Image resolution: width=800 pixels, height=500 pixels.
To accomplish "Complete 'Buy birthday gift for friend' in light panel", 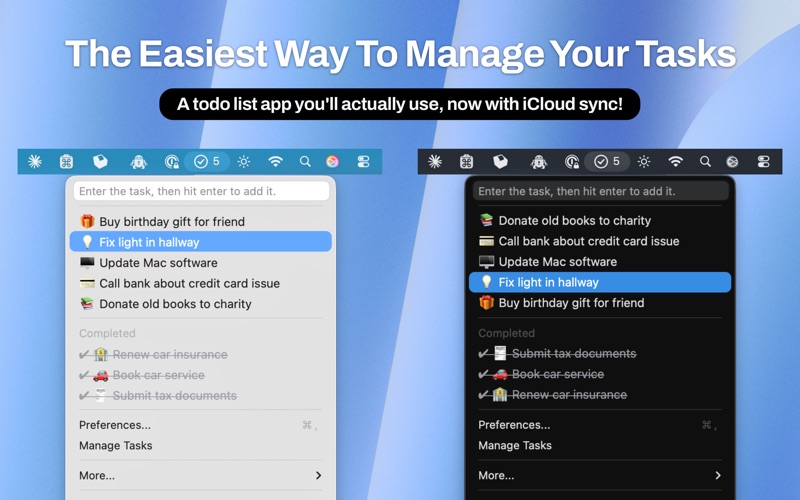I will click(x=201, y=221).
